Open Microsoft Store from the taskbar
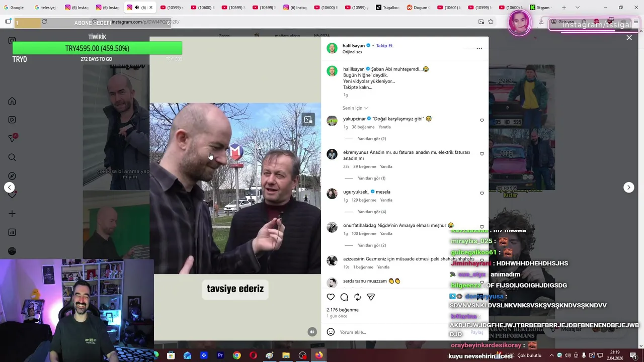Screen dimensions: 644x362 click(171, 355)
